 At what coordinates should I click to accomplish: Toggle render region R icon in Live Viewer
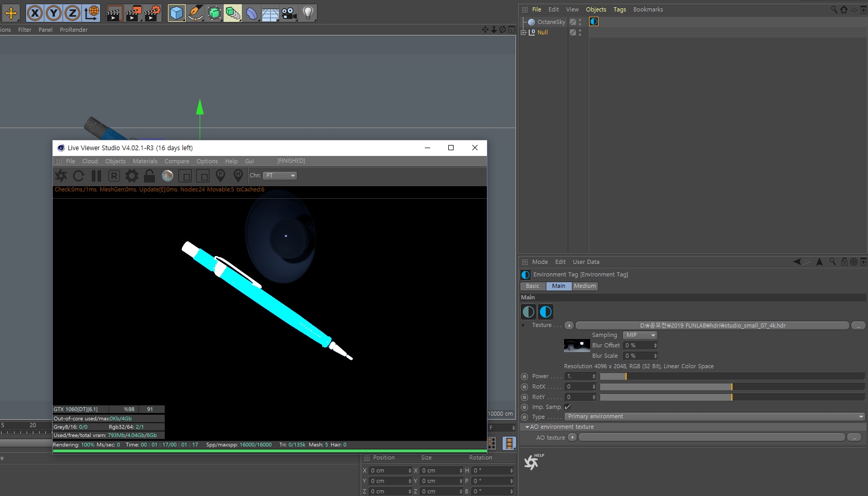pos(114,176)
